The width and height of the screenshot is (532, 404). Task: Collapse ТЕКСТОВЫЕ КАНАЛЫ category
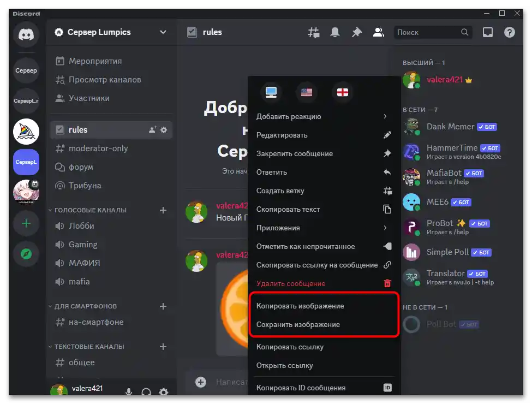86,347
